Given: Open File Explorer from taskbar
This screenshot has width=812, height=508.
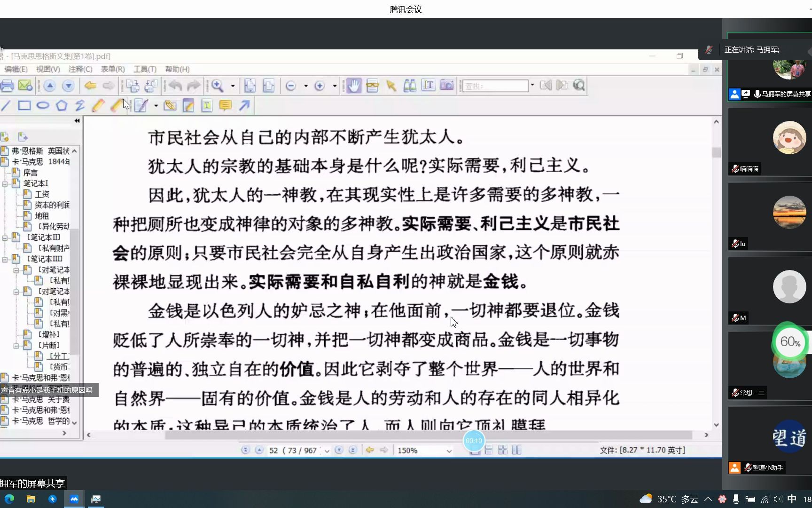Looking at the screenshot, I should [x=31, y=499].
